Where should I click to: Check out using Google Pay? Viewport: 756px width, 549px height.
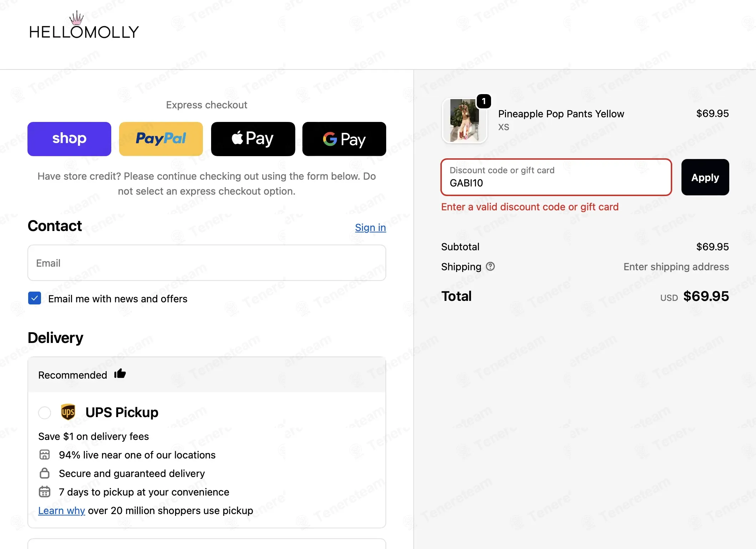coord(344,139)
